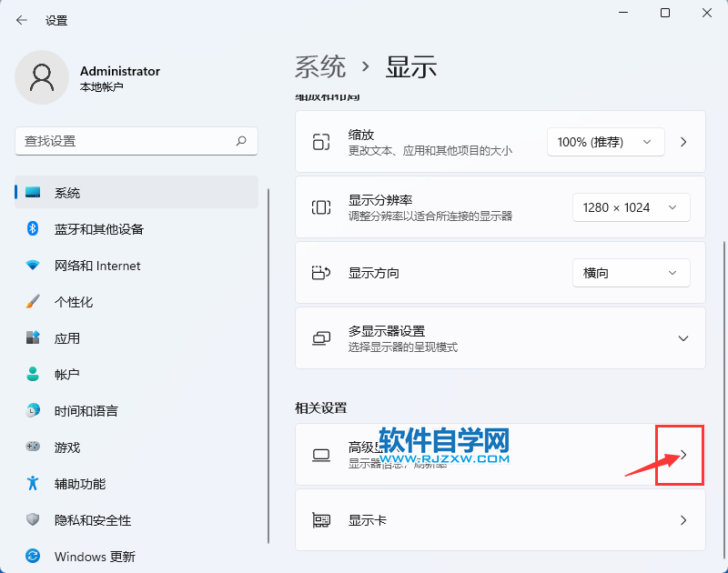
Task: Open the scale dropdown showing 100% (推荐)
Action: point(605,142)
